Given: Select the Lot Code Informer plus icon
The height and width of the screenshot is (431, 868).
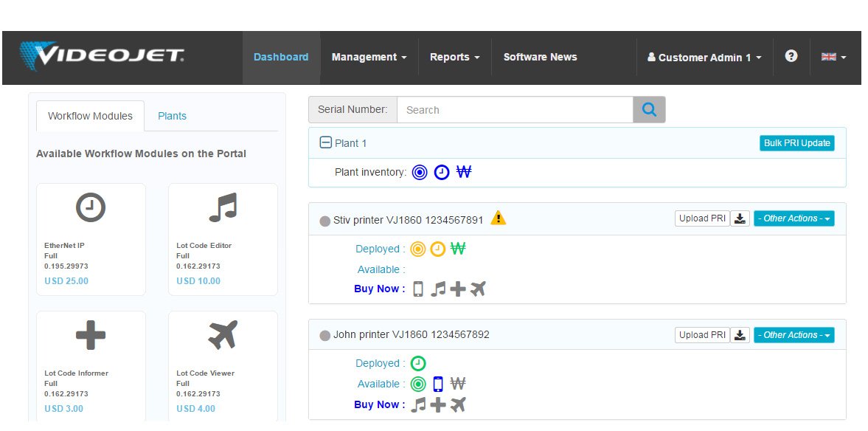Looking at the screenshot, I should (91, 335).
